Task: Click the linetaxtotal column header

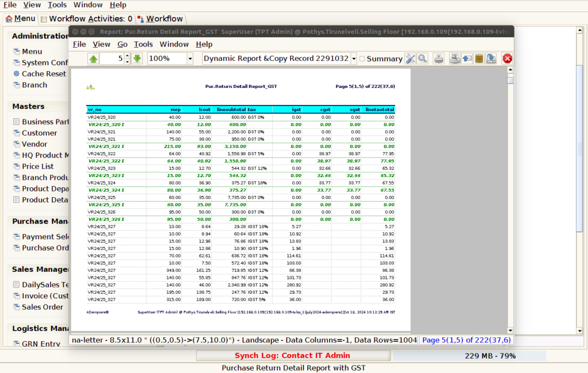Action: (x=380, y=110)
